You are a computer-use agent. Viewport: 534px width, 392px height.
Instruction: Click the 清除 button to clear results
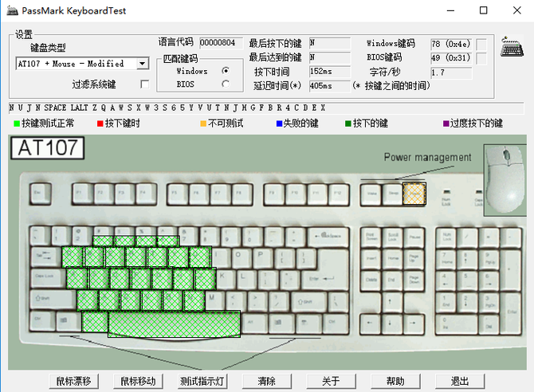(x=267, y=381)
